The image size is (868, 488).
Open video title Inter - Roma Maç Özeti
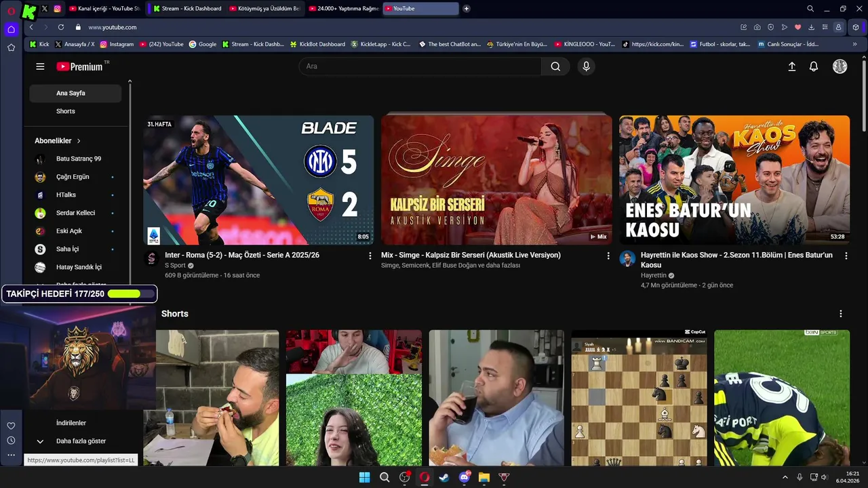click(x=242, y=256)
